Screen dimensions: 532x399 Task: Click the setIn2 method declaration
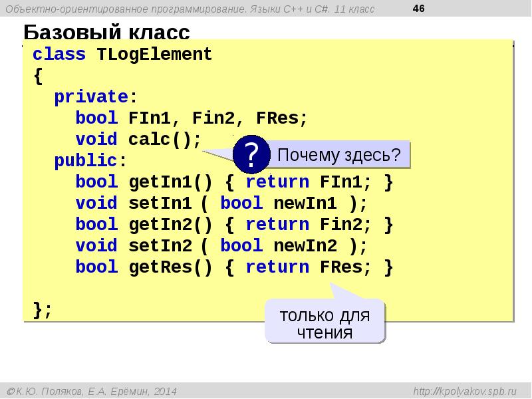tap(221, 246)
